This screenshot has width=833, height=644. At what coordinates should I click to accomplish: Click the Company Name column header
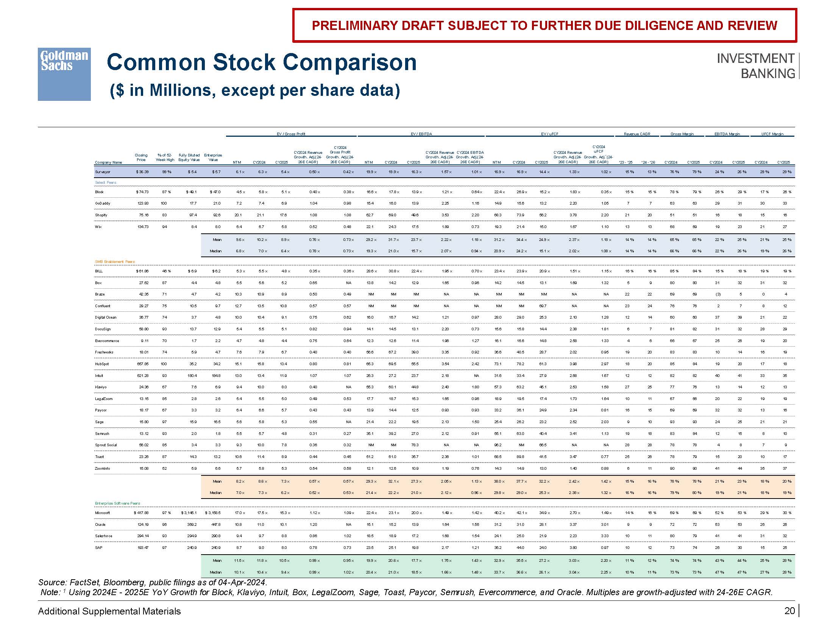108,163
